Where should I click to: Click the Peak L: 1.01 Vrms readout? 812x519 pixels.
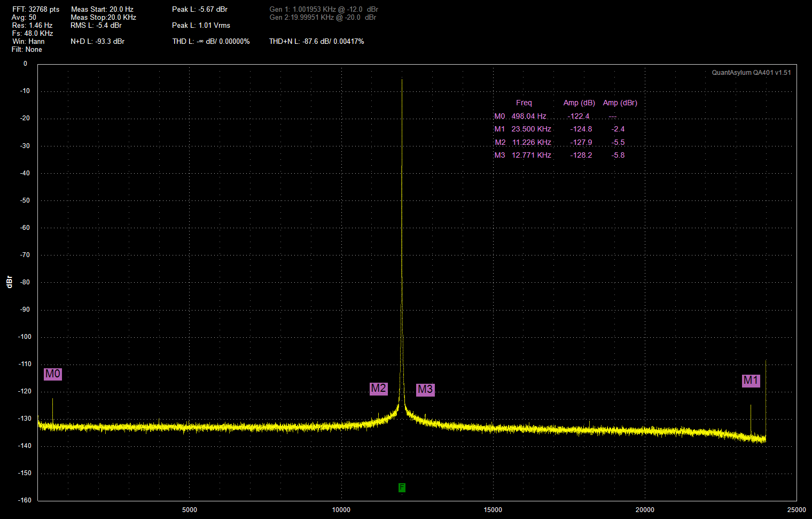tap(201, 25)
